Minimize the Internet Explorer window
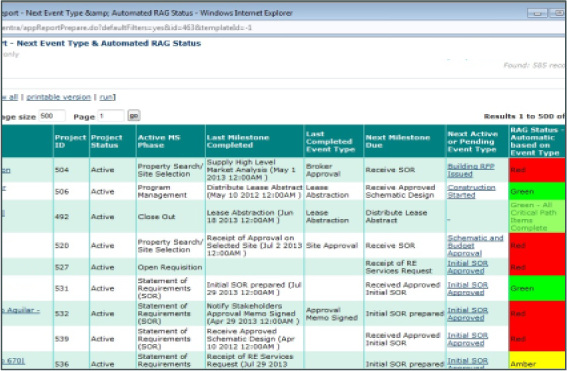 [x=537, y=13]
